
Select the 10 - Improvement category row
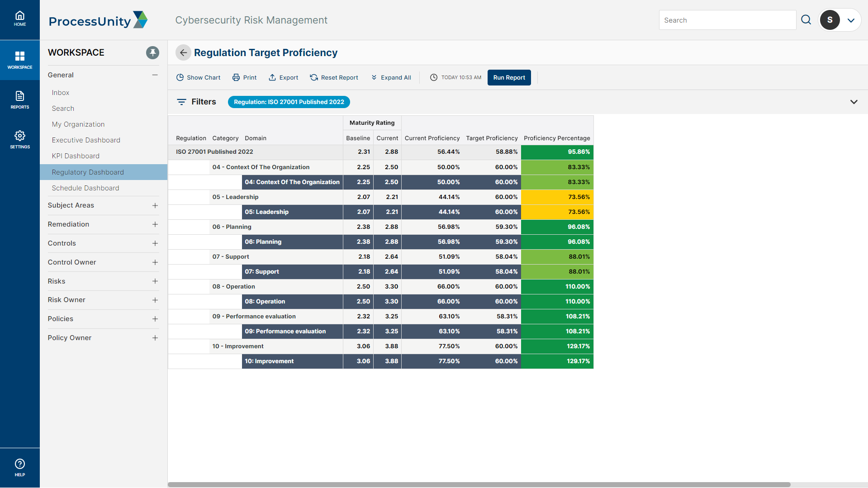(x=380, y=346)
